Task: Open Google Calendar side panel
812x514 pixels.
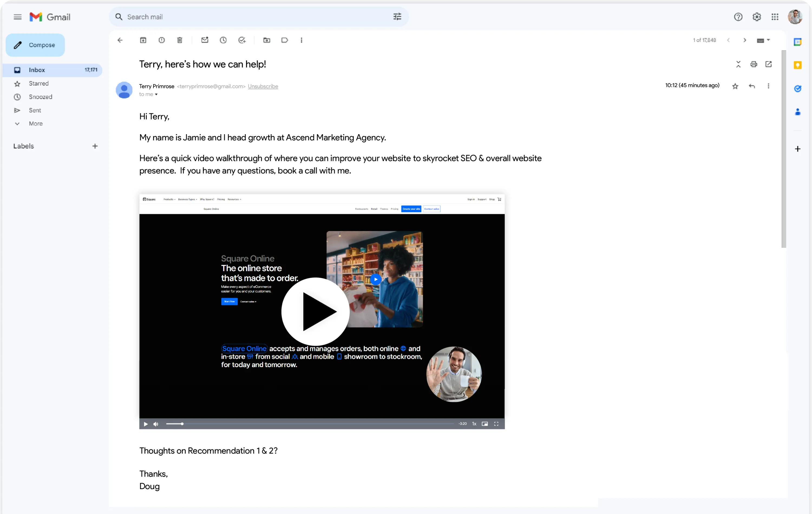Action: [797, 42]
